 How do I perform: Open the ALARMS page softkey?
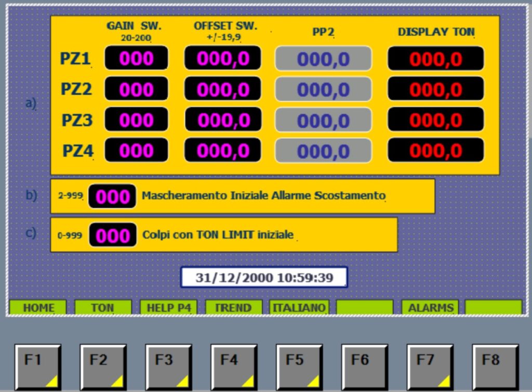pos(430,307)
